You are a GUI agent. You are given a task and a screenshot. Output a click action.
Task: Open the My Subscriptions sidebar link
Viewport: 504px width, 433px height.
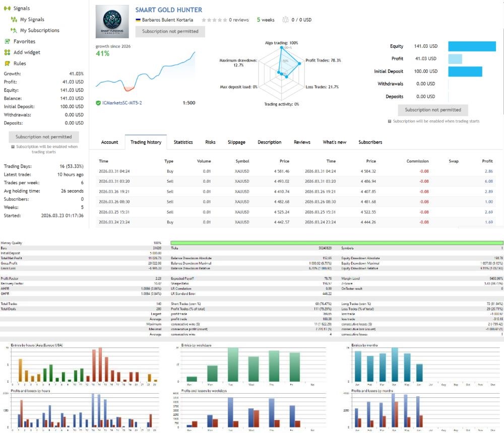[x=40, y=31]
